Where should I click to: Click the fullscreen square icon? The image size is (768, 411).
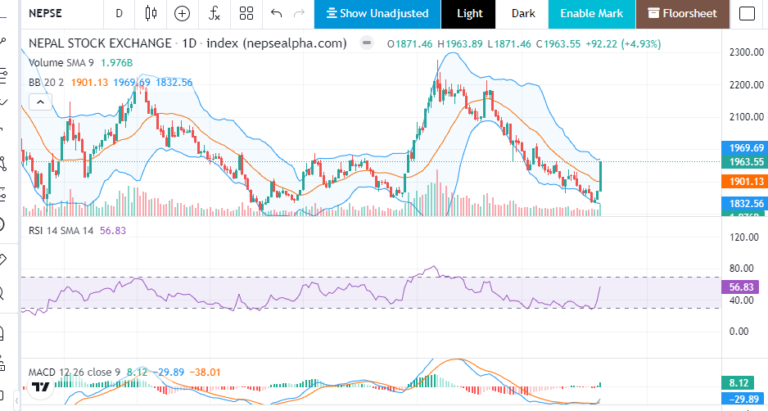(x=746, y=14)
